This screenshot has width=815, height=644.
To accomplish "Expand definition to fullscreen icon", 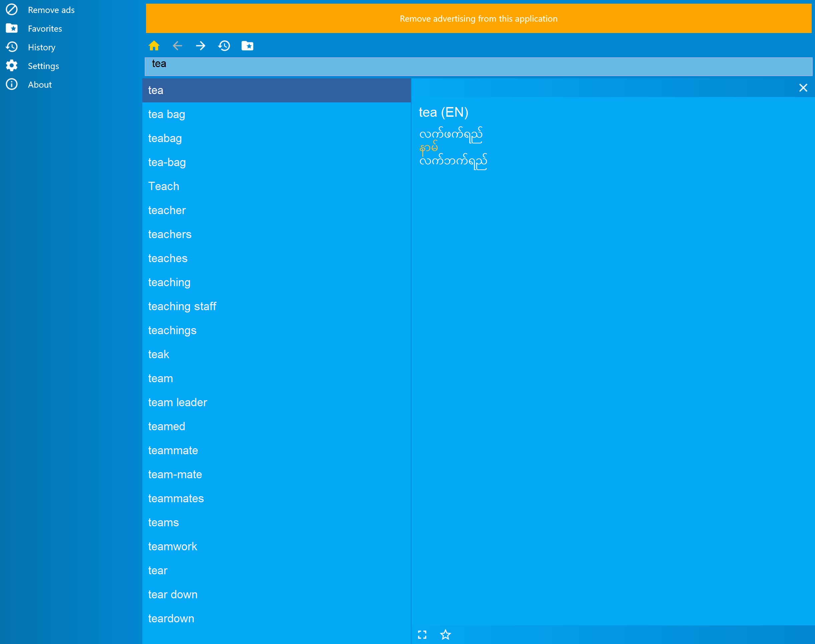I will coord(422,635).
